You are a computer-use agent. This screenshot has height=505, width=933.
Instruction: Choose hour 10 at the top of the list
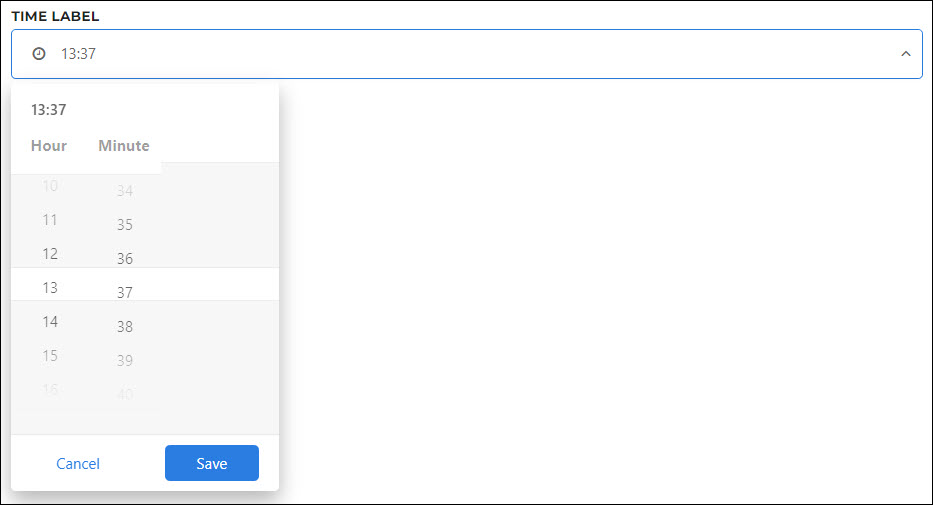(x=50, y=186)
